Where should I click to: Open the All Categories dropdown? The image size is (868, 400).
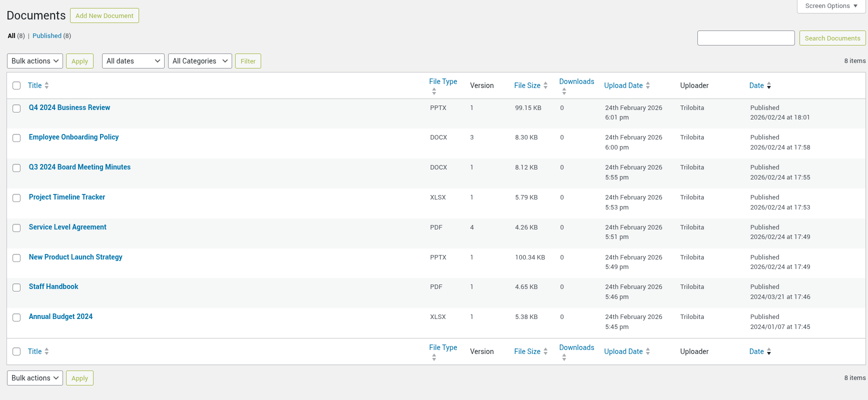click(200, 61)
